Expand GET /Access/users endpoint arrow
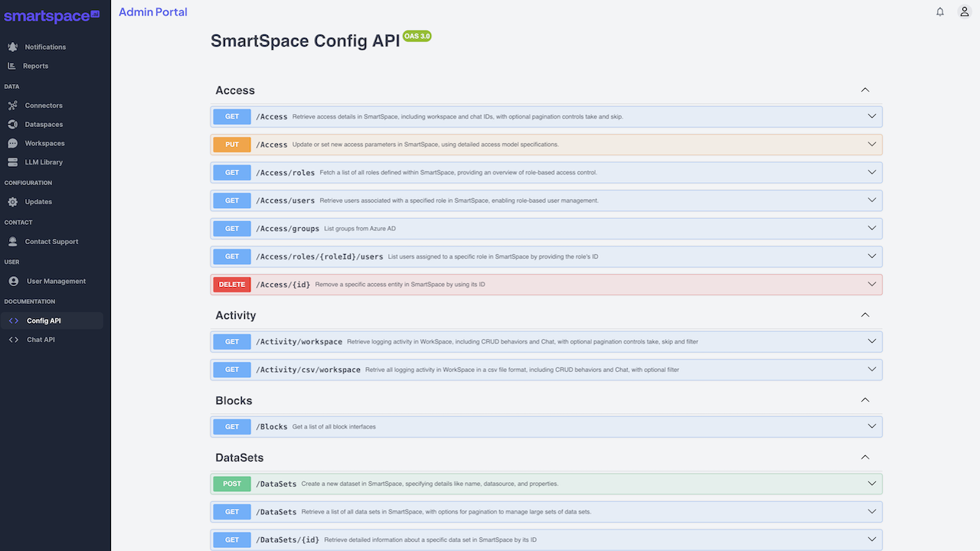980x551 pixels. [x=871, y=201]
